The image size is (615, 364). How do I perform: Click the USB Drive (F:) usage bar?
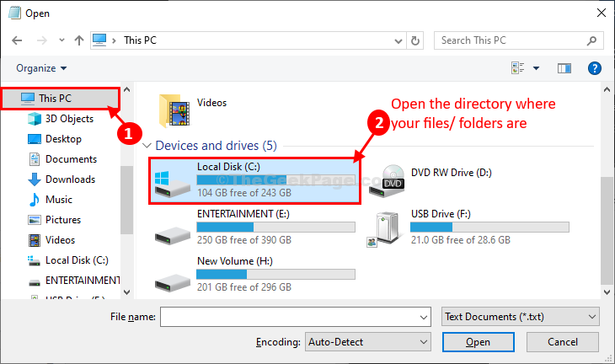pos(489,227)
